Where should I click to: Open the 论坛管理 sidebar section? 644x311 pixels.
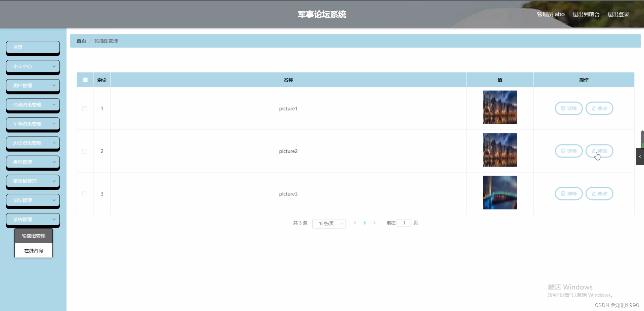tap(33, 200)
